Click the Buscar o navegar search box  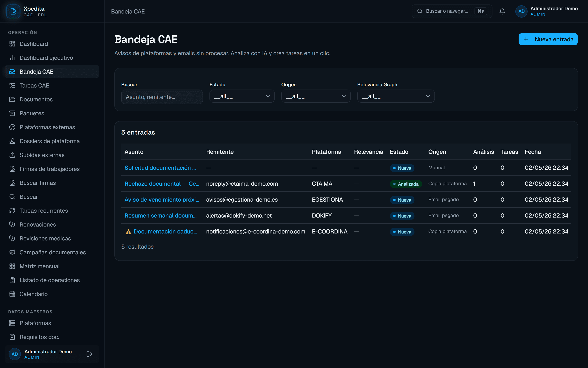pos(452,11)
